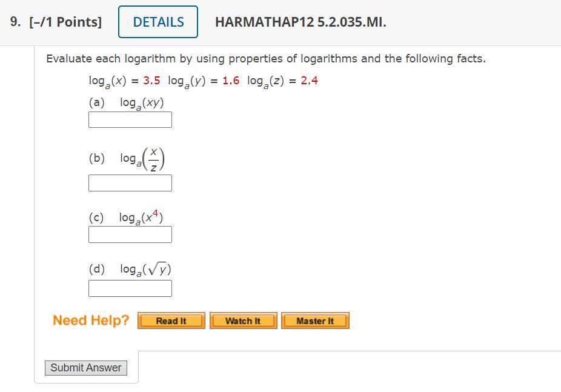Submit your answer for question 9
This screenshot has width=561, height=392.
click(x=85, y=367)
